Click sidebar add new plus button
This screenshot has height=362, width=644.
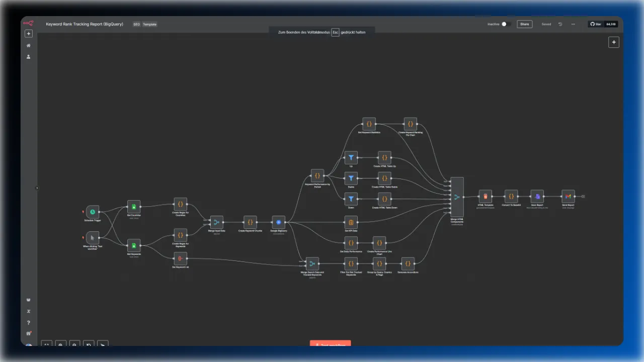point(29,34)
